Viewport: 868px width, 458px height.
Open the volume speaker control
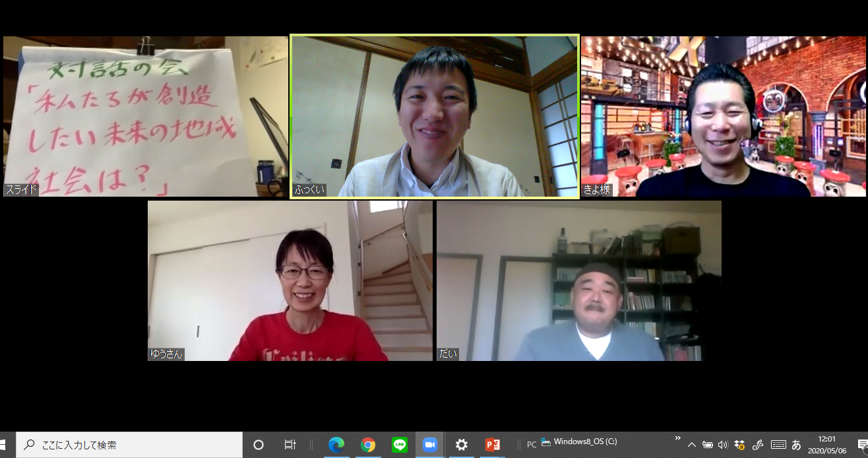pos(723,445)
